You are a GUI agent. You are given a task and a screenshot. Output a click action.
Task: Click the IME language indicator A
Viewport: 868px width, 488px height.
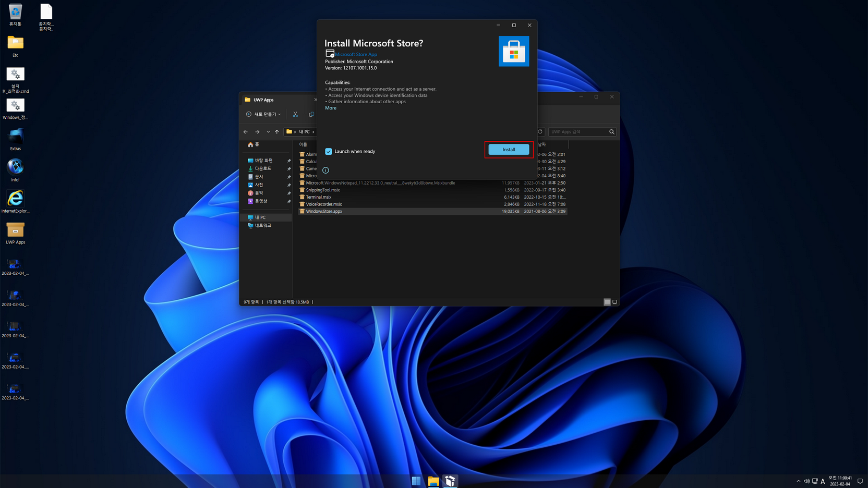pos(823,481)
